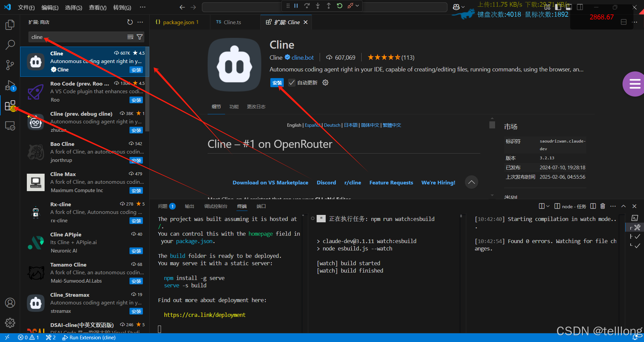Screen dimensions: 644x342
Task: Open the Accounts menu icon
Action: 10,303
